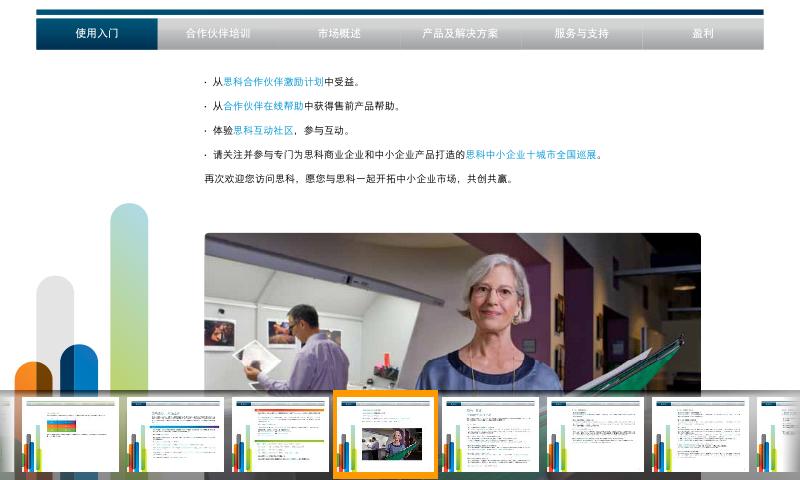Open the 服务与支持 tab
The image size is (800, 480).
pyautogui.click(x=581, y=34)
